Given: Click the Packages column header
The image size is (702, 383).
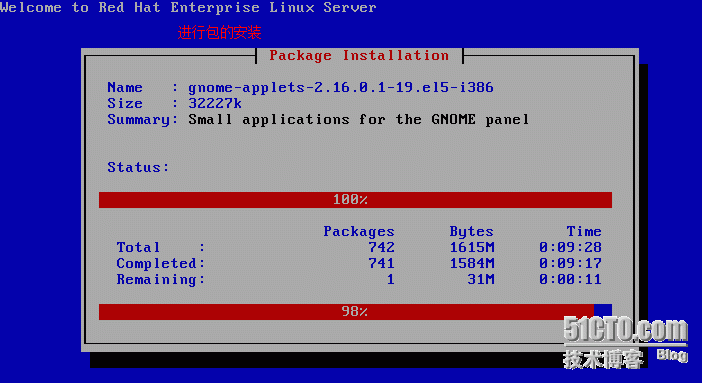Looking at the screenshot, I should pos(359,231).
